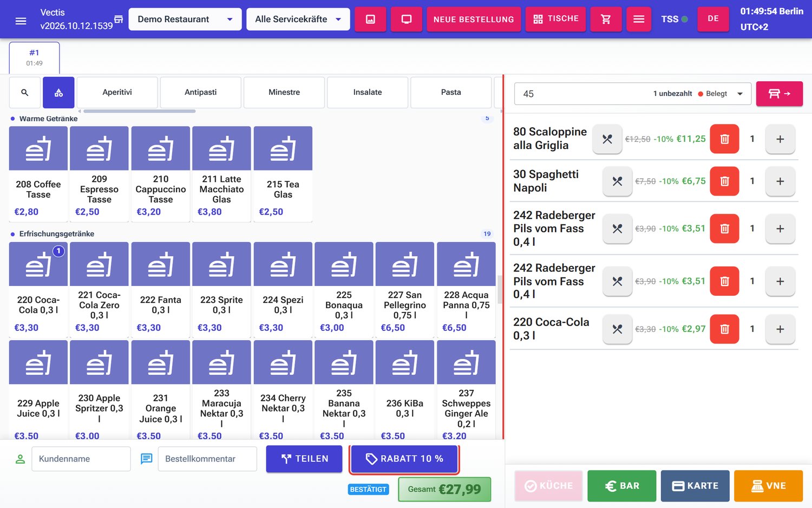Click the Kundenname input field
This screenshot has width=812, height=508.
click(x=81, y=459)
